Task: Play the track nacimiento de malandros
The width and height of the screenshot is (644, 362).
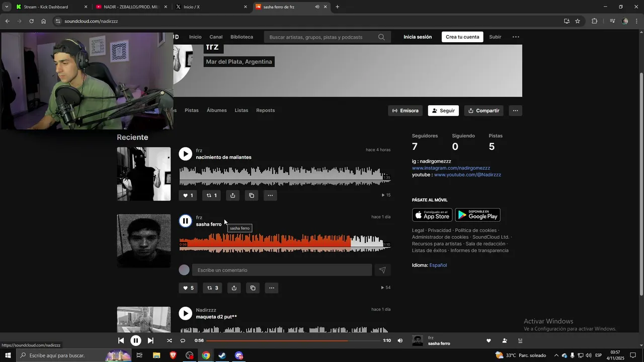Action: click(x=186, y=154)
